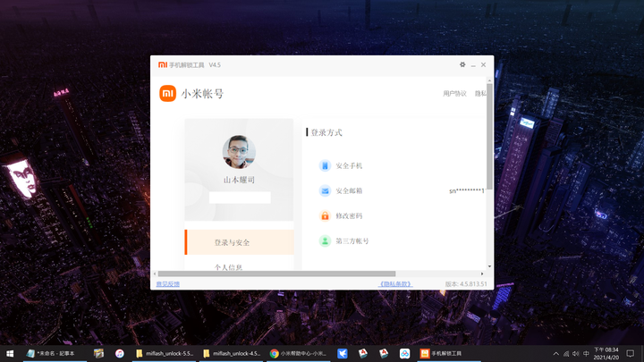This screenshot has width=644, height=362.
Task: Click the 修改密码 lock icon
Action: point(325,216)
